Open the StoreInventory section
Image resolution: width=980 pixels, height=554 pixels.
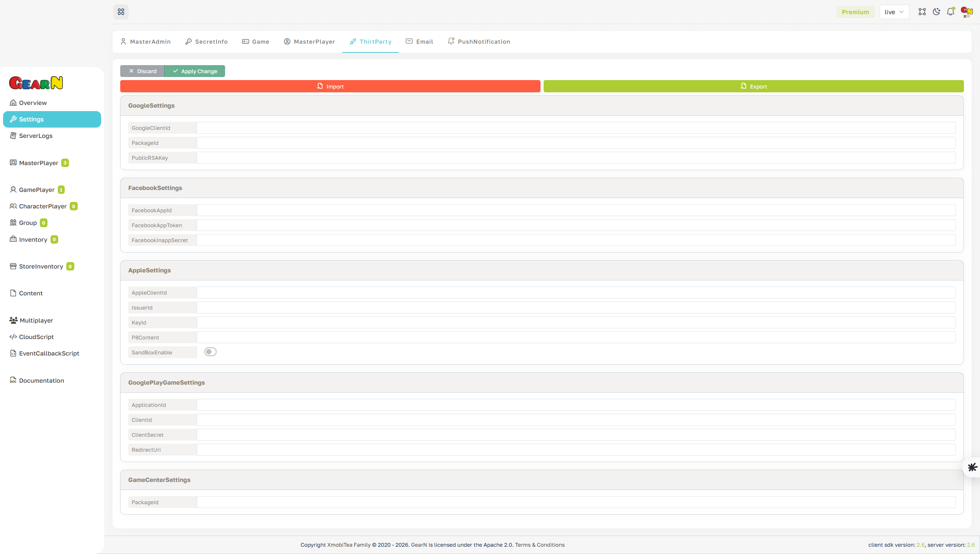click(x=41, y=266)
